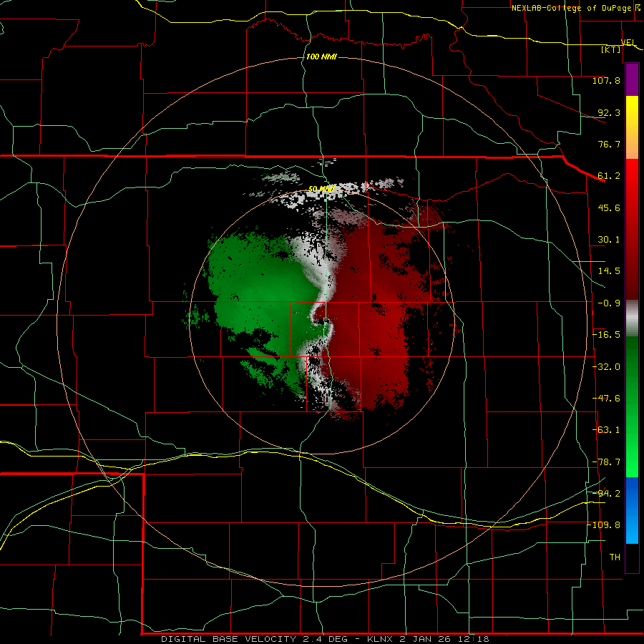This screenshot has width=644, height=644.
Task: Click the -32.0 scale value
Action: coord(607,367)
